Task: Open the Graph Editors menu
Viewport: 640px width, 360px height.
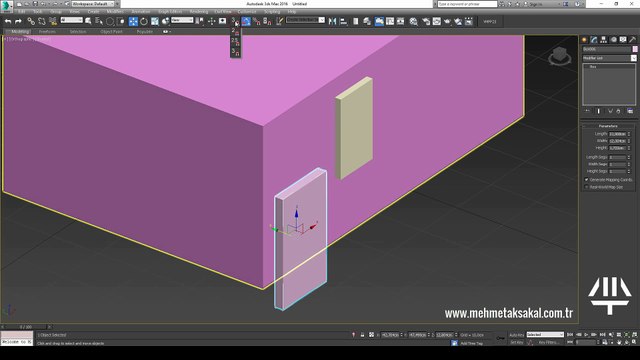Action: 170,12
